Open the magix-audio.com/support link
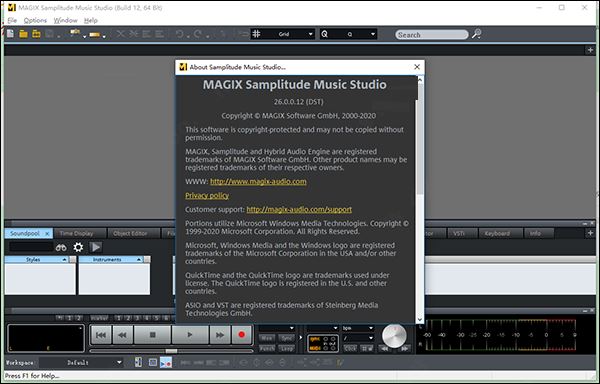Viewport: 600px width, 384px height. tap(299, 209)
